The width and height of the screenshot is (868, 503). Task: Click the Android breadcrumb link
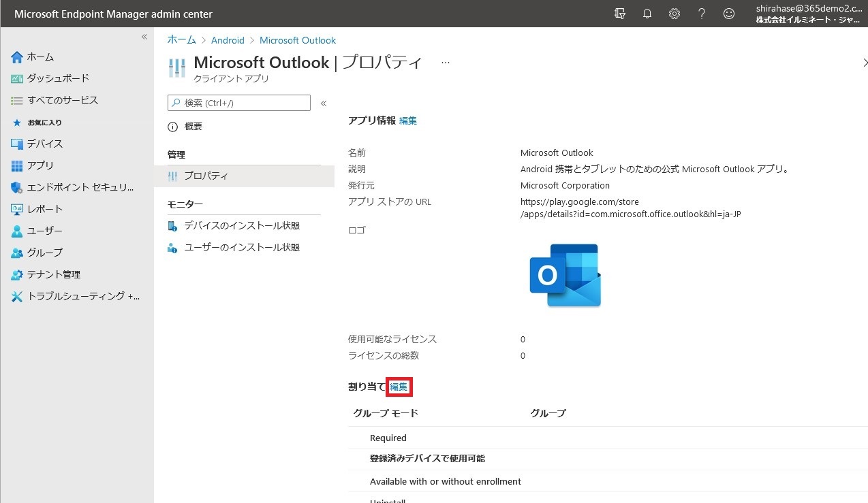(228, 40)
